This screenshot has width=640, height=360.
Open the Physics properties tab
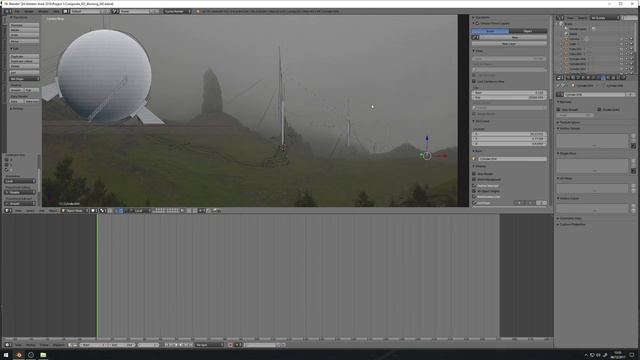(623, 77)
